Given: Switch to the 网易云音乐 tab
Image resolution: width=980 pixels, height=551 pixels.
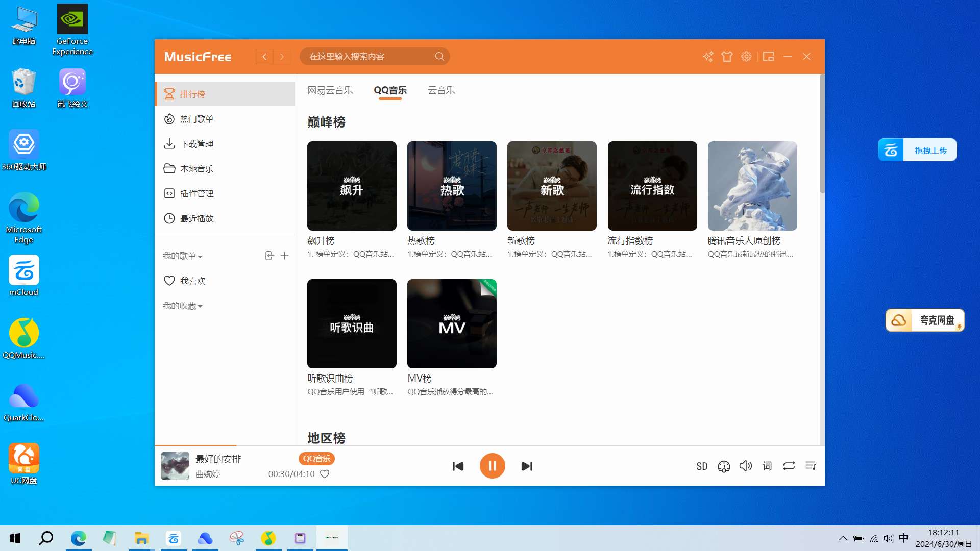Looking at the screenshot, I should point(330,90).
